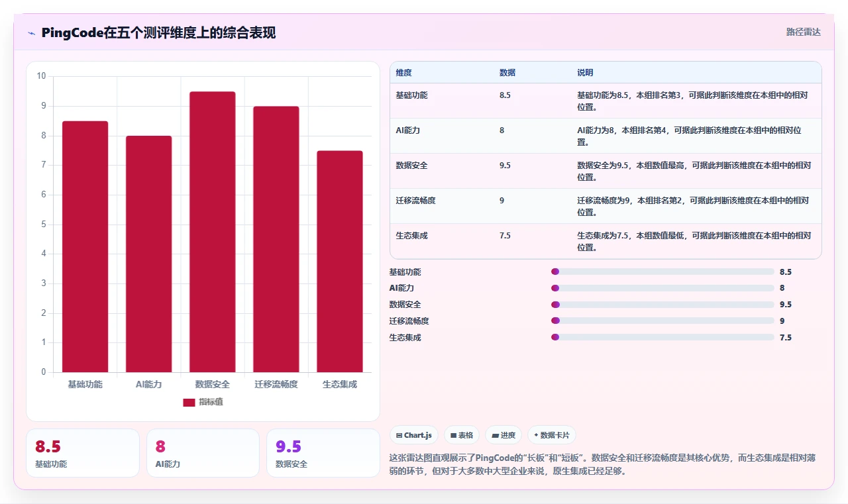
Task: Click the 生态集成 progress bar
Action: point(662,337)
